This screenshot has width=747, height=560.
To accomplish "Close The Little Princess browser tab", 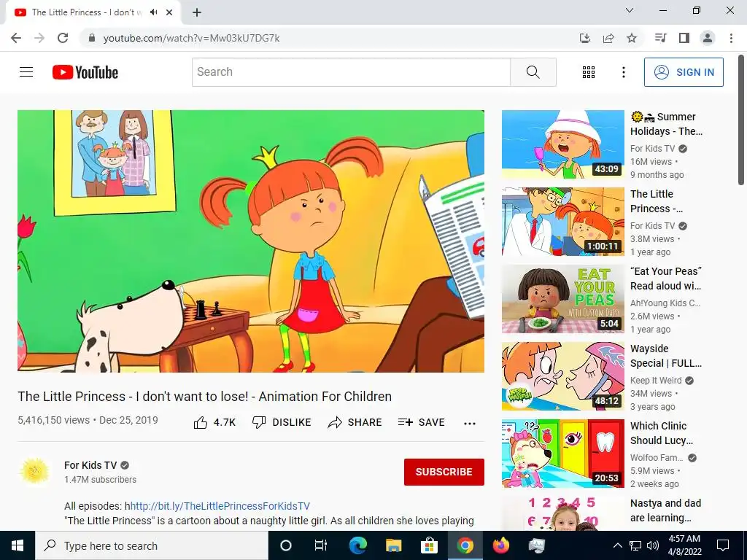I will pos(169,12).
